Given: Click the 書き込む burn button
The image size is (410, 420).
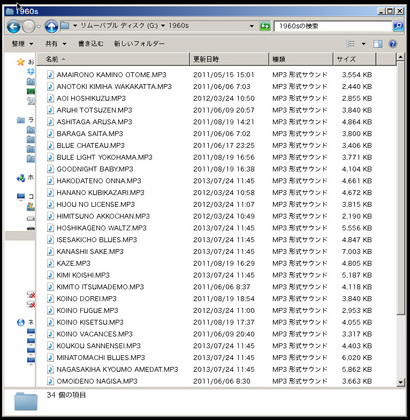Looking at the screenshot, I should point(90,44).
